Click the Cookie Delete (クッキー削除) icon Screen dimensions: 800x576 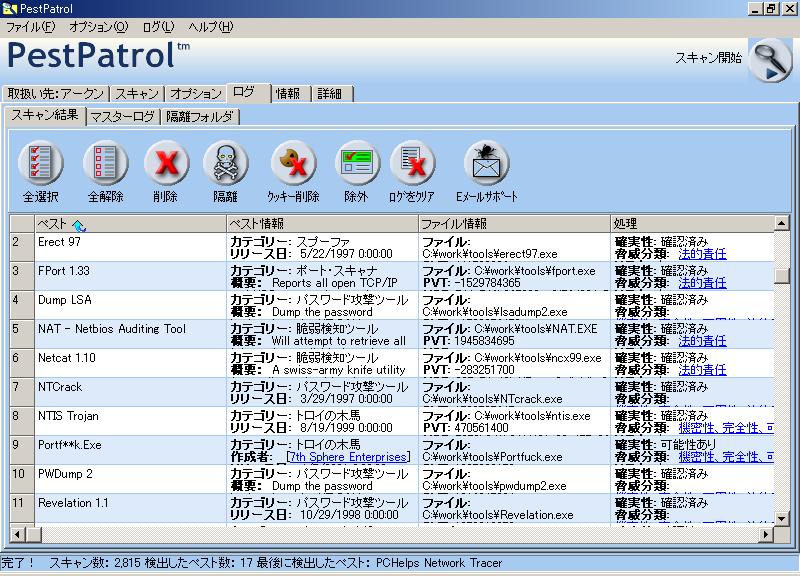(x=293, y=163)
